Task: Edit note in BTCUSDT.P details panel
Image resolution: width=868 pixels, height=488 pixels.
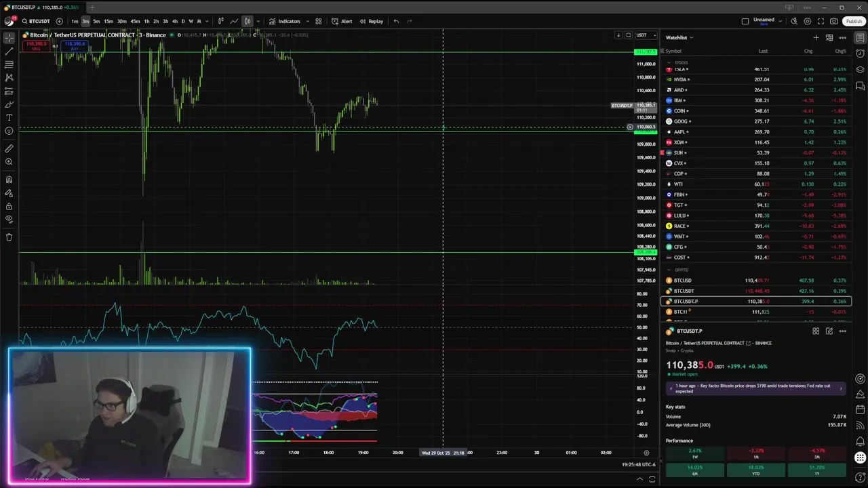Action: (829, 331)
